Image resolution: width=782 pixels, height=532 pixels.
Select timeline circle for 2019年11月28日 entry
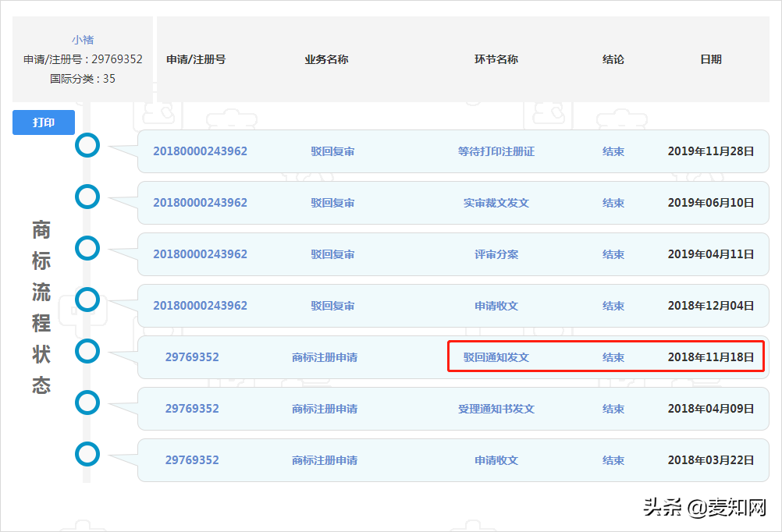tap(87, 145)
